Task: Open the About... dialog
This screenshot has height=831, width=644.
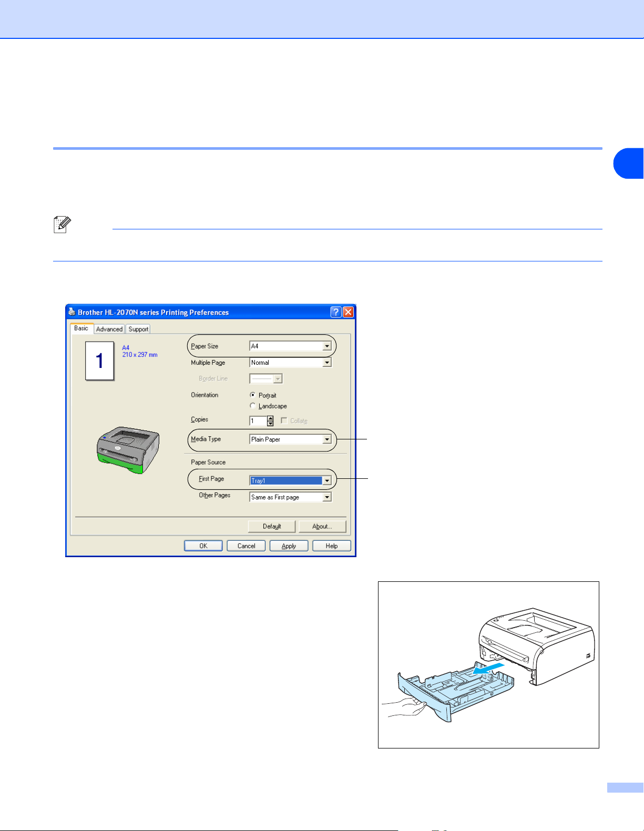Action: click(x=322, y=527)
